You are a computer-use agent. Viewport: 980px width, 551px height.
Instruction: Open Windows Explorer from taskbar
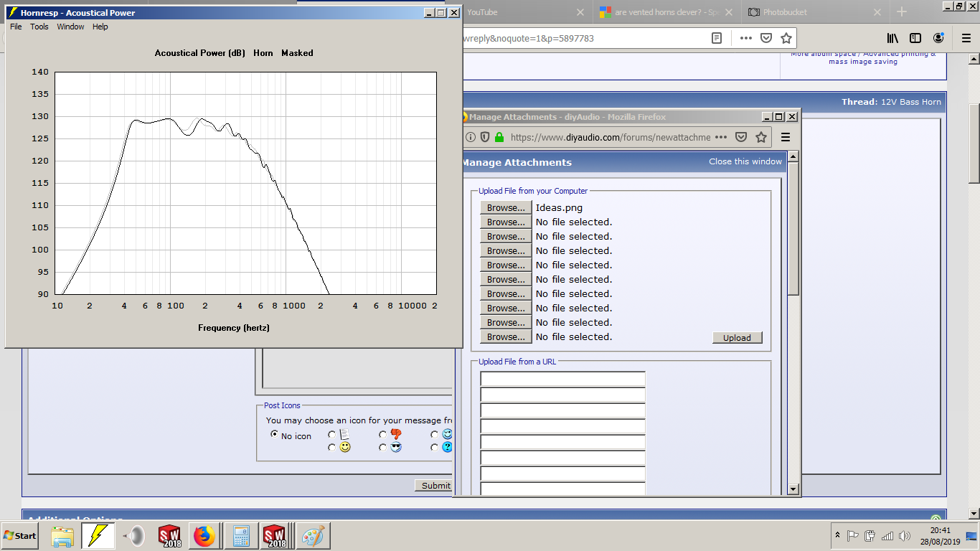62,536
